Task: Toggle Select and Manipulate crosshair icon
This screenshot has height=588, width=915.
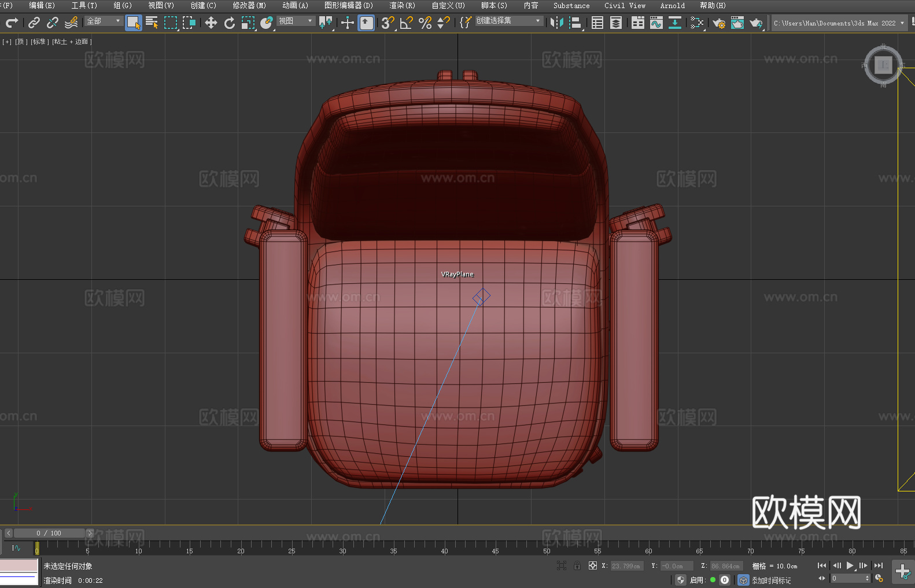Action: tap(348, 23)
